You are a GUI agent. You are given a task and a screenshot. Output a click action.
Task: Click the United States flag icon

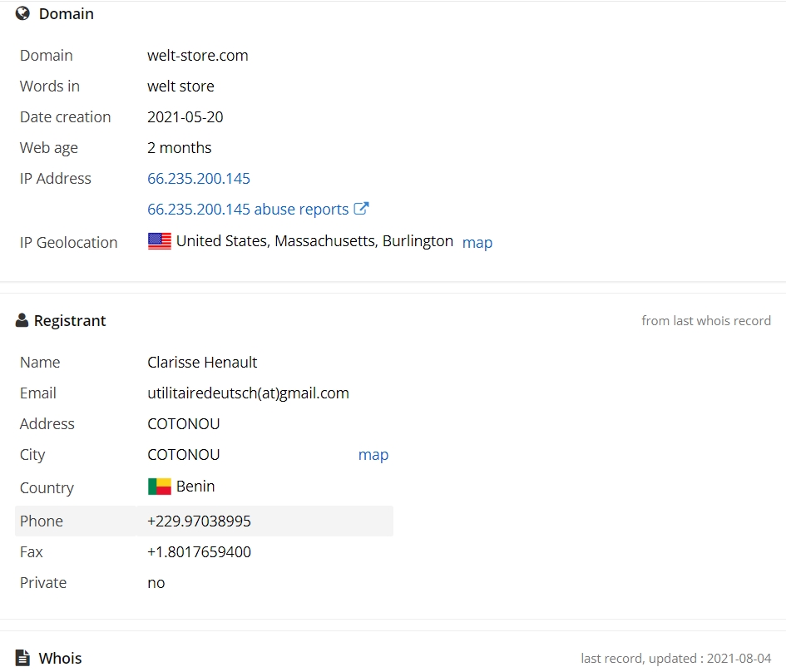click(160, 241)
